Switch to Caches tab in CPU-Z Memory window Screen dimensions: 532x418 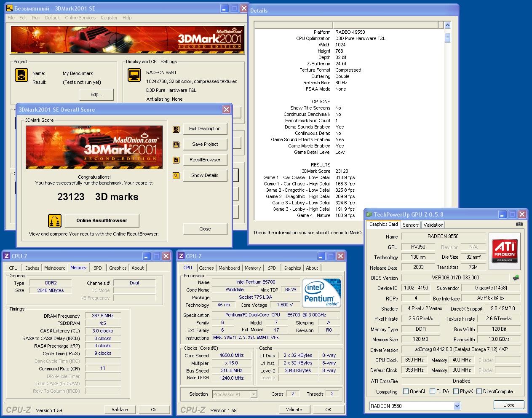(32, 268)
